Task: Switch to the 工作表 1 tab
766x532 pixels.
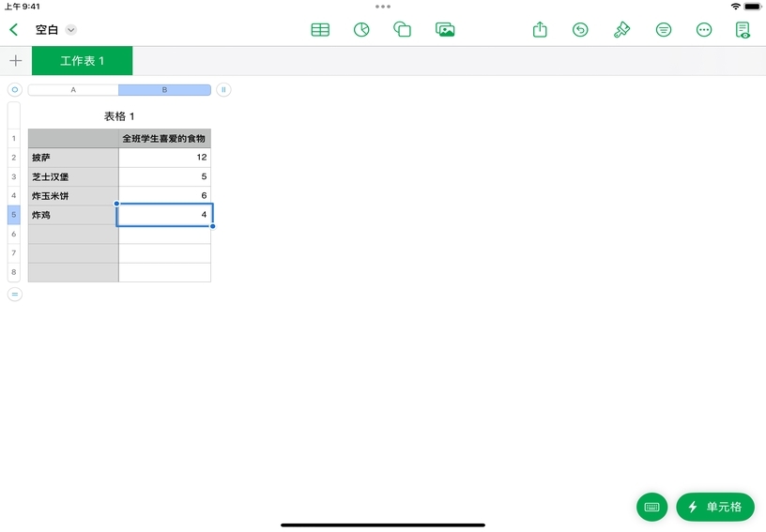Action: pyautogui.click(x=83, y=61)
